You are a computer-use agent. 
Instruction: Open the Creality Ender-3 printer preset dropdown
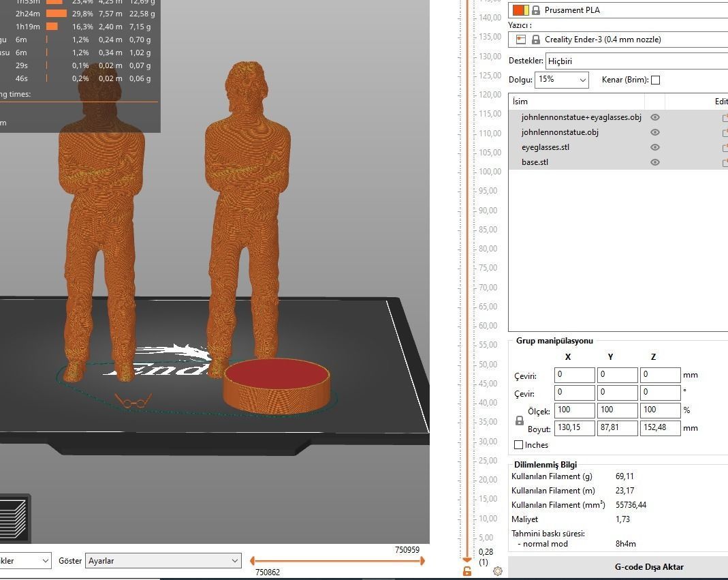pos(618,40)
